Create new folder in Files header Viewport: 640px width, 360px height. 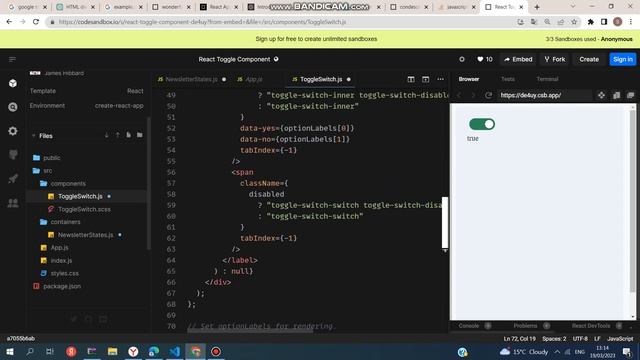[140, 135]
